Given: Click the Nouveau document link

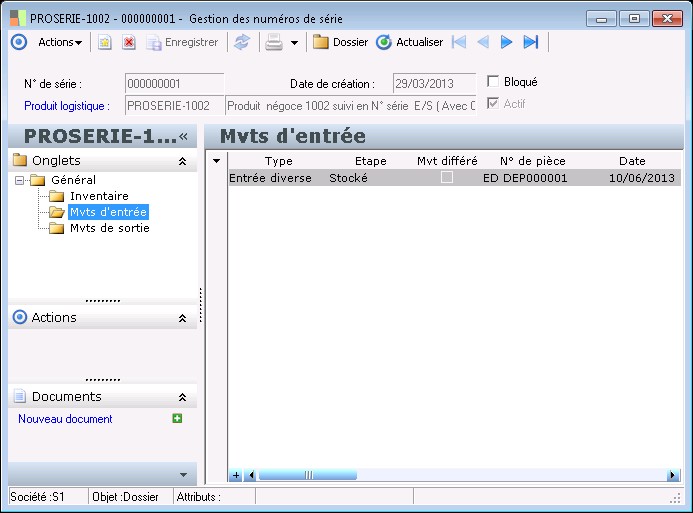Looking at the screenshot, I should 65,419.
